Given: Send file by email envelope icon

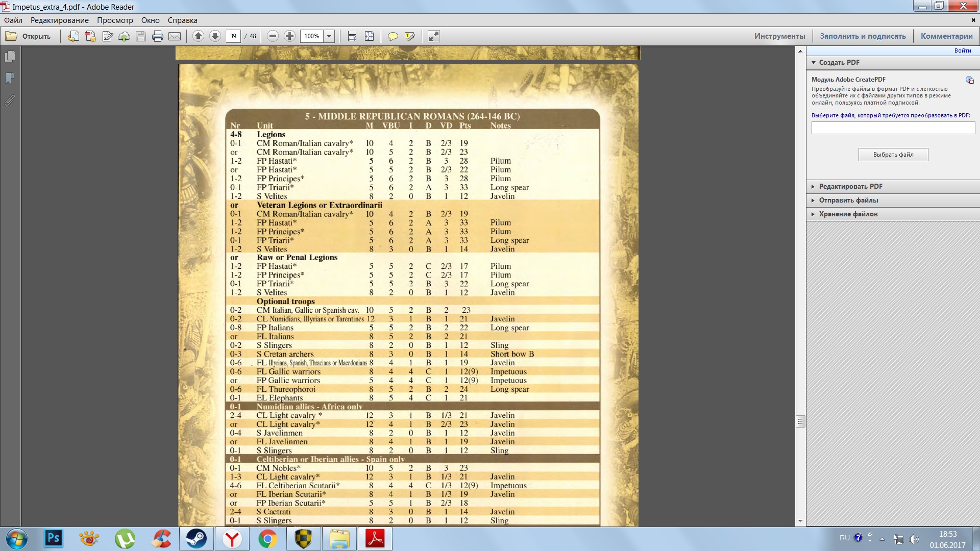Looking at the screenshot, I should (175, 36).
